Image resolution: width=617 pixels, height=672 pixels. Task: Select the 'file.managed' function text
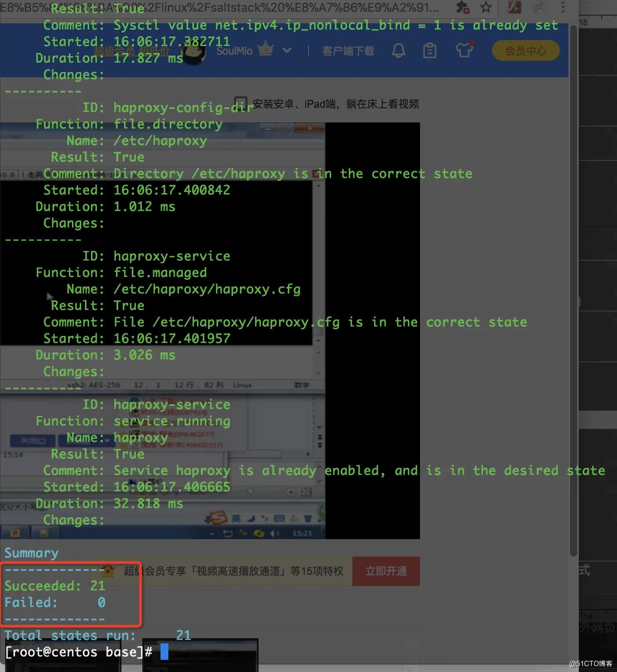(160, 273)
